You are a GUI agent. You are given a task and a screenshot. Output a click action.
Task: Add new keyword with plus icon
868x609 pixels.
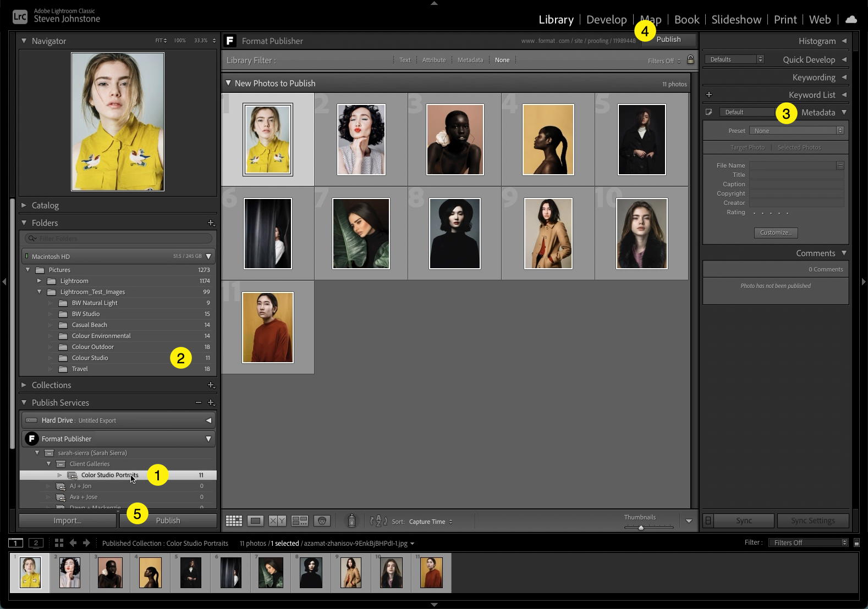(709, 95)
